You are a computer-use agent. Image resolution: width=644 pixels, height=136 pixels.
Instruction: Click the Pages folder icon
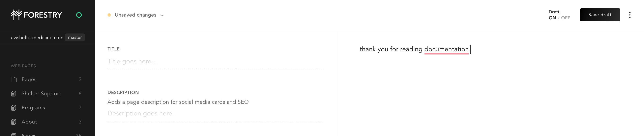coord(14,79)
